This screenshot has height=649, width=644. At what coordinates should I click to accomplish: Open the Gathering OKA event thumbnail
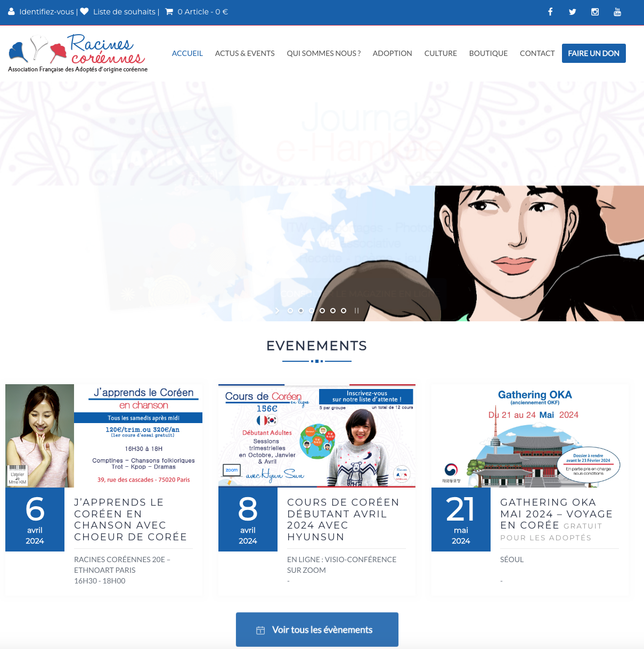530,436
